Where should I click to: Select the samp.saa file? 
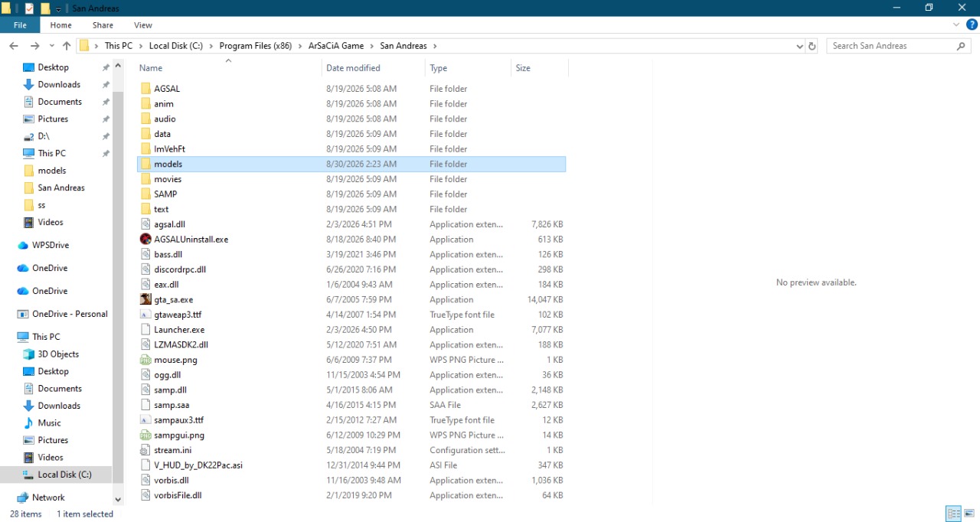click(171, 405)
